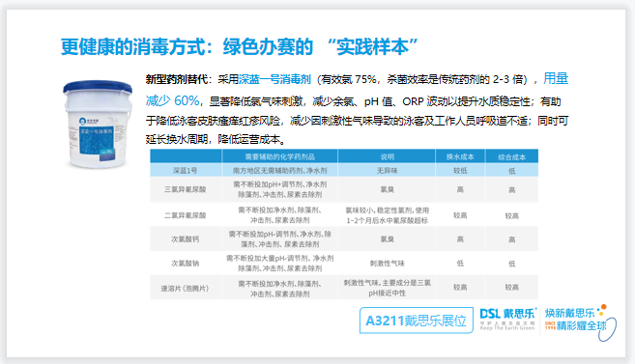Click the blue disinfectant bucket product image
The image size is (635, 364).
pos(98,124)
